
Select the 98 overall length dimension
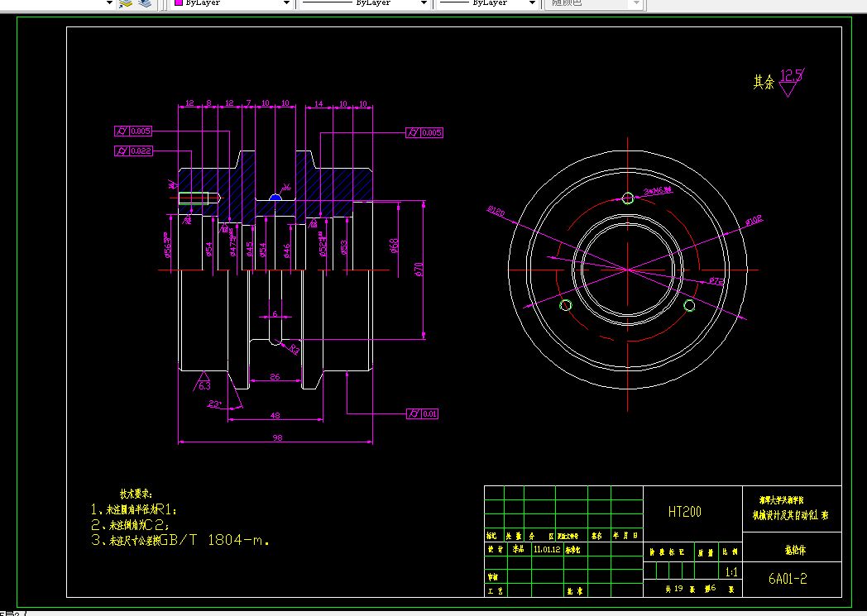(278, 437)
